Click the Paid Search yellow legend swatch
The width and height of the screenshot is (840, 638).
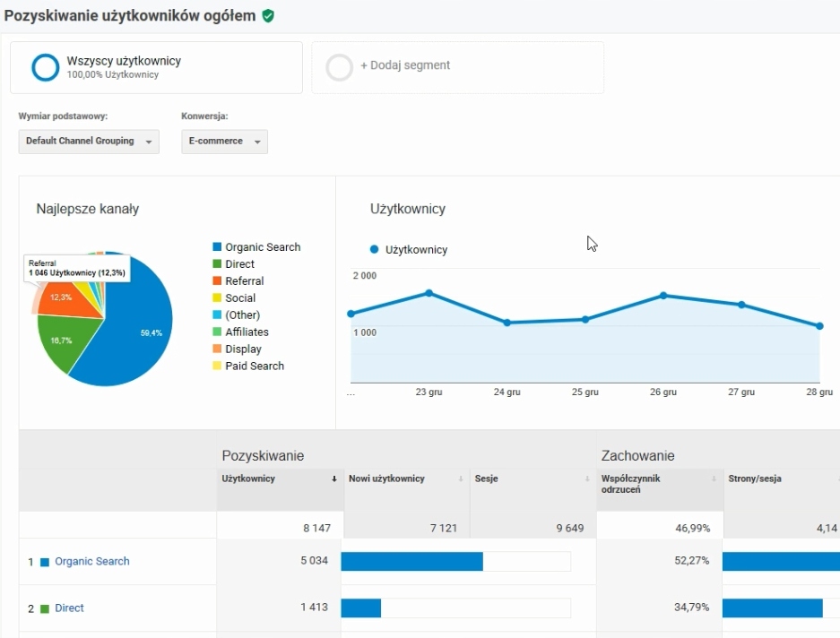pyautogui.click(x=217, y=366)
